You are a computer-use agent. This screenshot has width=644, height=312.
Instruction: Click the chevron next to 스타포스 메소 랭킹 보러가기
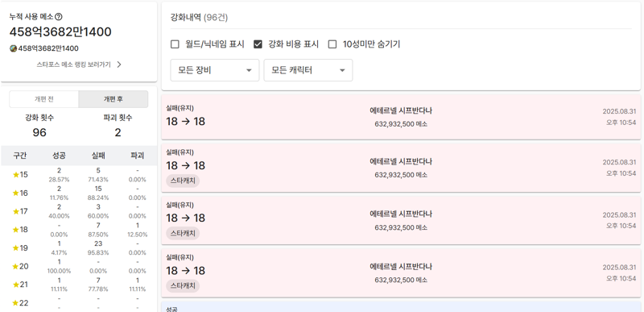119,64
